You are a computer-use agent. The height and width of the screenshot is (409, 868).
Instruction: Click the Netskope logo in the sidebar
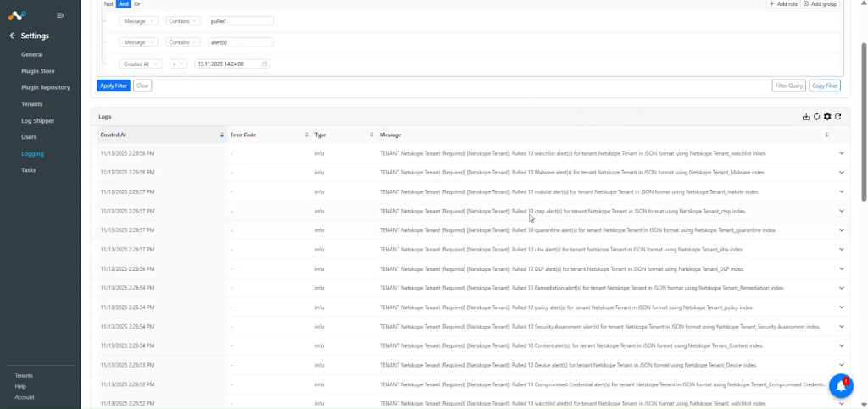click(17, 15)
